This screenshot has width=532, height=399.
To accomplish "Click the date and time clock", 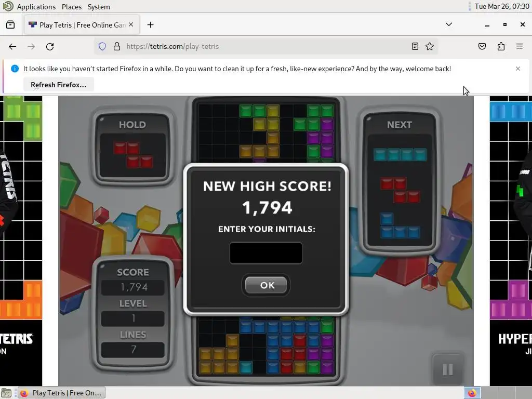I will click(502, 6).
